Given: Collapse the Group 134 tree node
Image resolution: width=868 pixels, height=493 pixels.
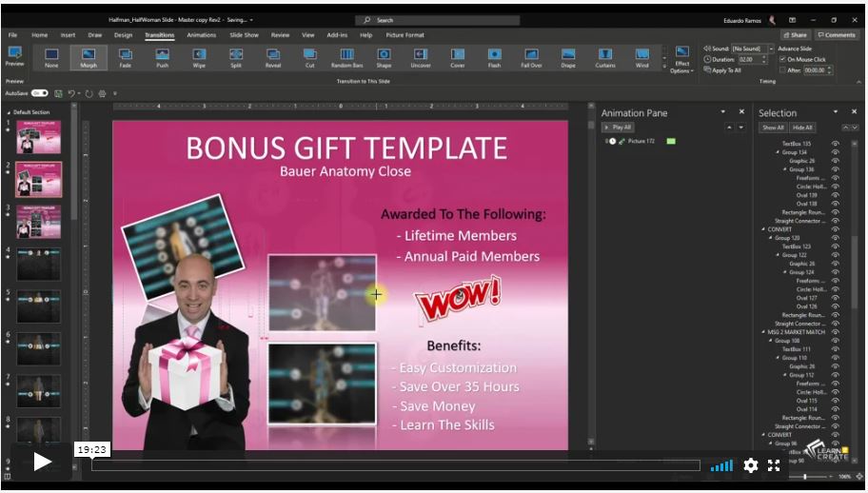Looking at the screenshot, I should point(779,152).
